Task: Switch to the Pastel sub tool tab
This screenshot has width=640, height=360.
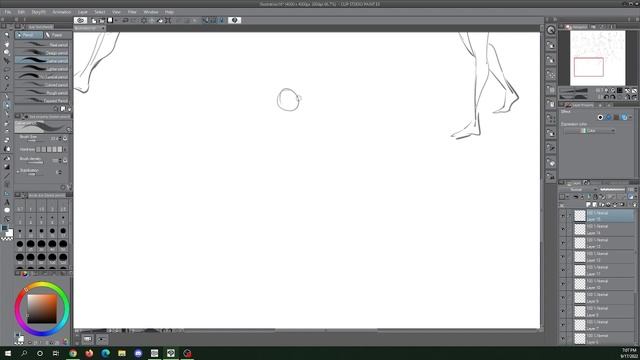Action: 58,35
